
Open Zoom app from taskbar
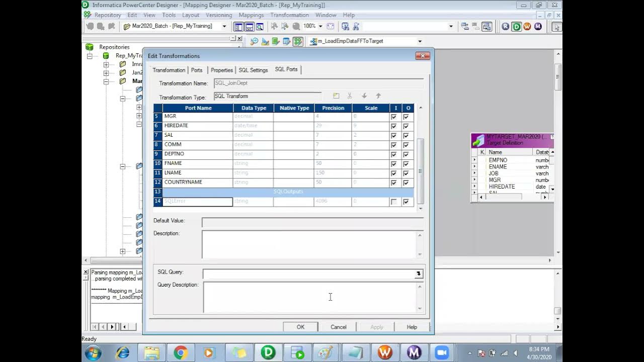pos(442,353)
